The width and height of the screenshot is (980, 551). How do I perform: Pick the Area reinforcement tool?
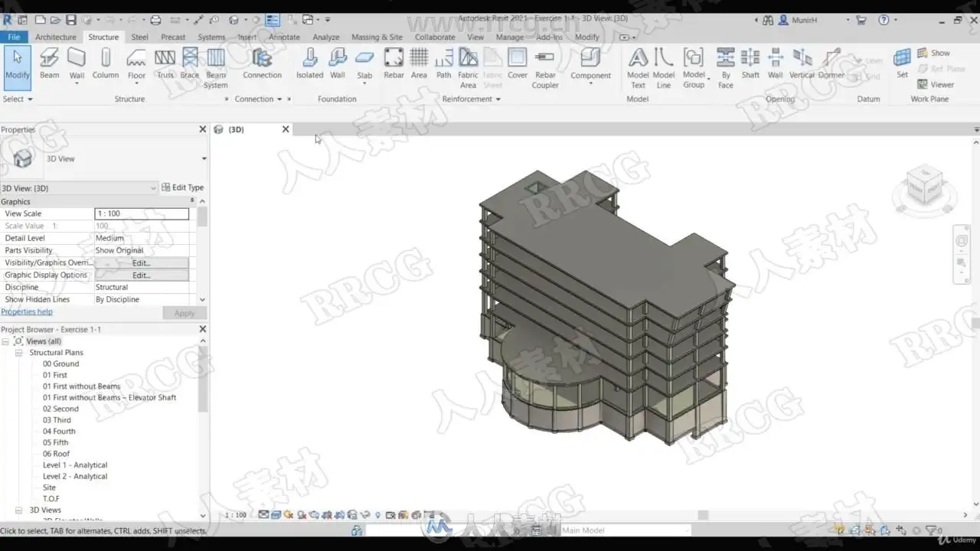419,64
